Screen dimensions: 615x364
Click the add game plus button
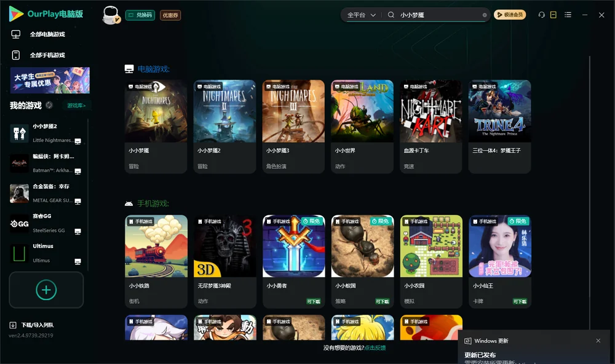click(x=46, y=290)
